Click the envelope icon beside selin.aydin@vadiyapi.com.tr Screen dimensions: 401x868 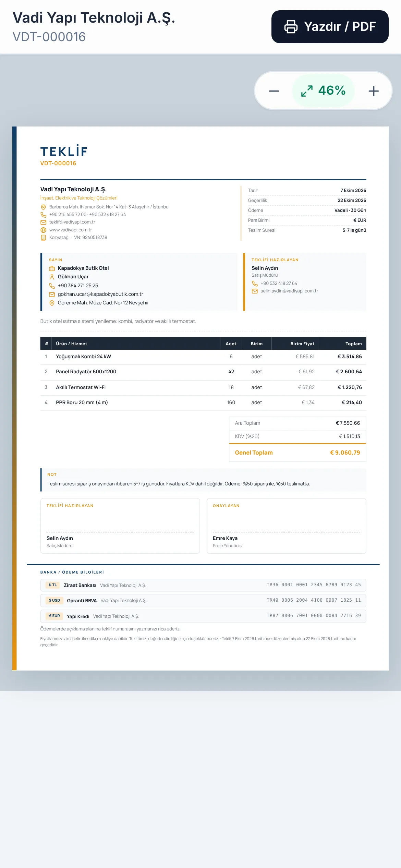(x=255, y=291)
